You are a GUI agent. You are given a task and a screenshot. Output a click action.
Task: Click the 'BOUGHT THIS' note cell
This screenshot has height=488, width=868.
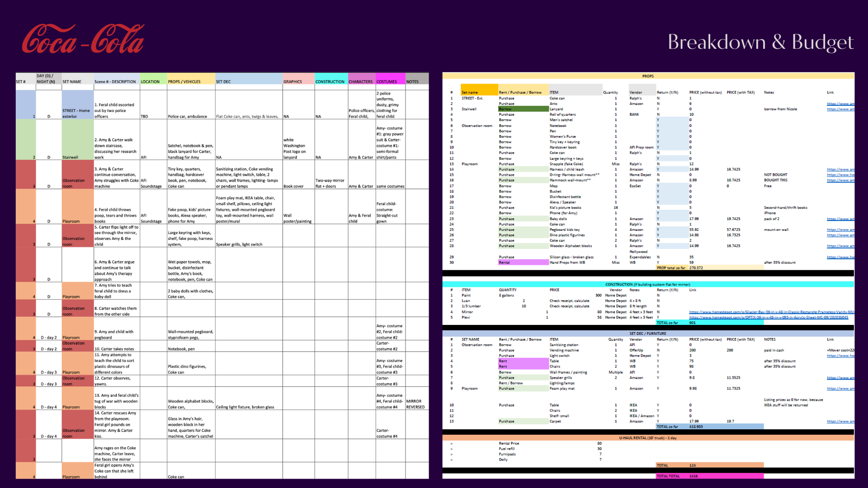(x=775, y=180)
